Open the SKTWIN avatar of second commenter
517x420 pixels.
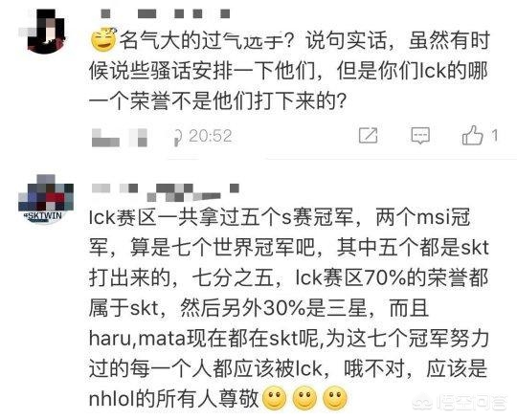(46, 200)
